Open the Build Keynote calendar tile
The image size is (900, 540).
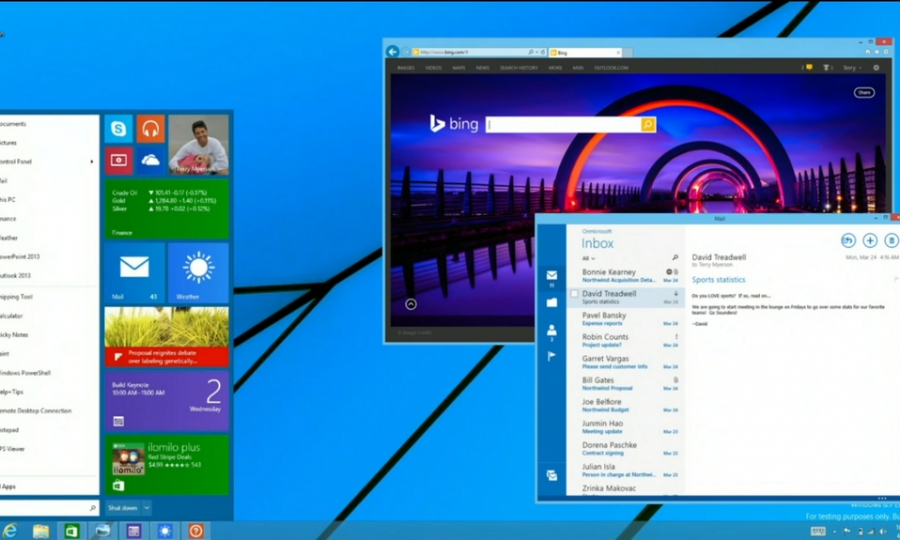167,401
